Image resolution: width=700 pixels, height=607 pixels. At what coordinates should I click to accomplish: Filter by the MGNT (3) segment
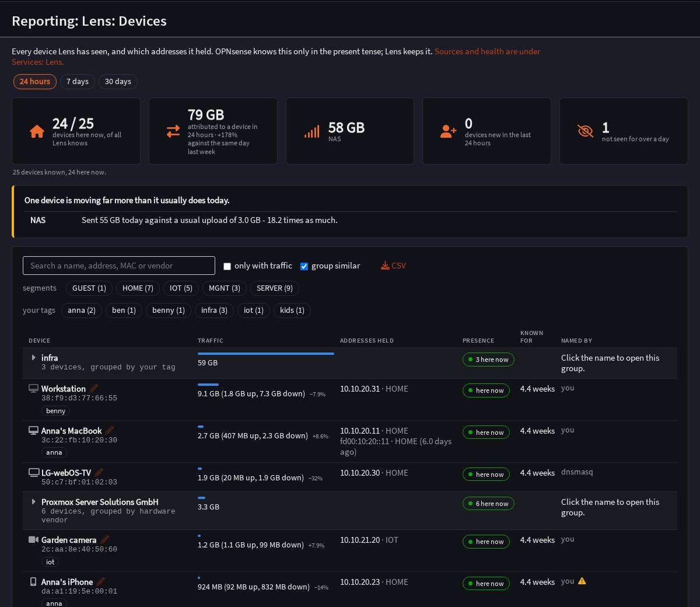coord(225,288)
